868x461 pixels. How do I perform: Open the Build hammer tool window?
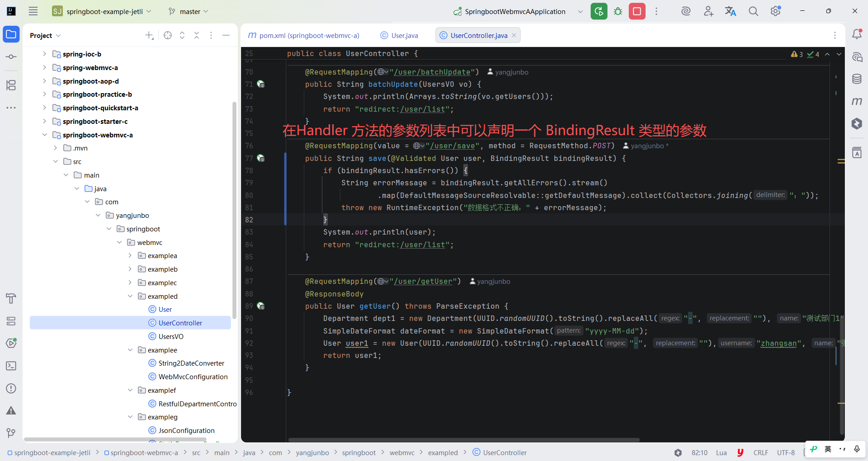pos(11,298)
